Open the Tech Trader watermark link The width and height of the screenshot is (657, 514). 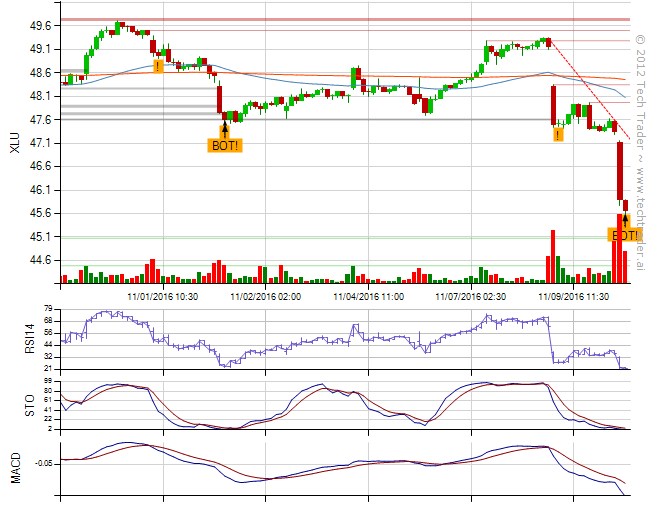coord(640,150)
